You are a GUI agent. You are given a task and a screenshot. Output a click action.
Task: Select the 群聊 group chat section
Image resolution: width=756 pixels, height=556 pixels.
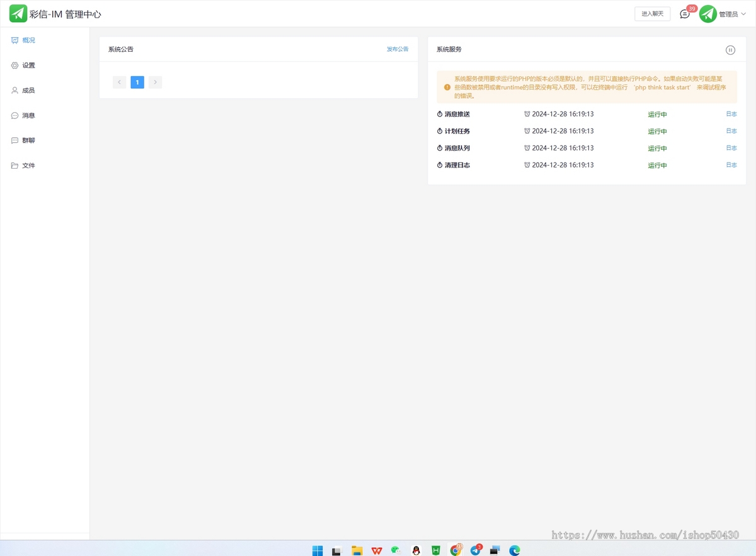pos(28,140)
